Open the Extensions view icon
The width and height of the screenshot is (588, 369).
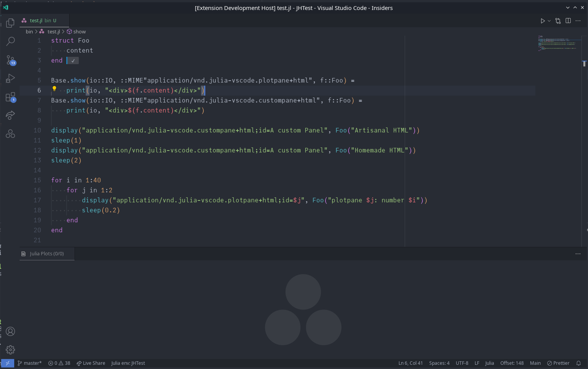pos(10,97)
